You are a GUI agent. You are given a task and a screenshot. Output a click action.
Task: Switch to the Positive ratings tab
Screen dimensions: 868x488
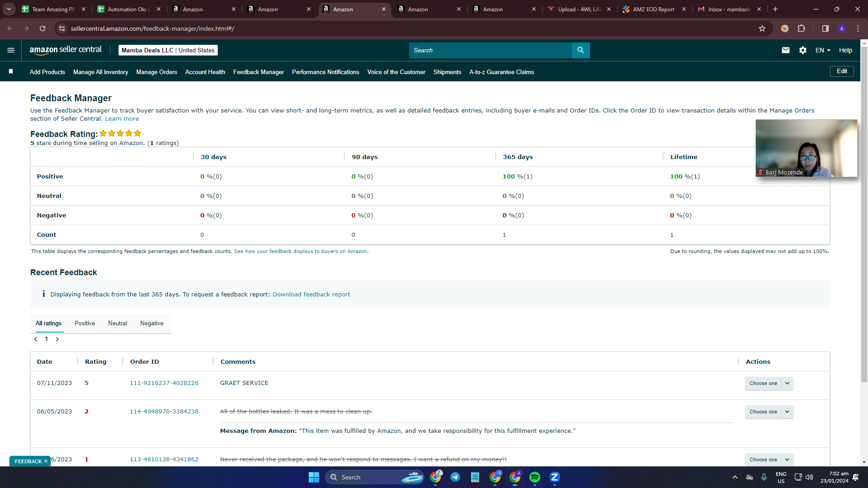[x=85, y=324]
